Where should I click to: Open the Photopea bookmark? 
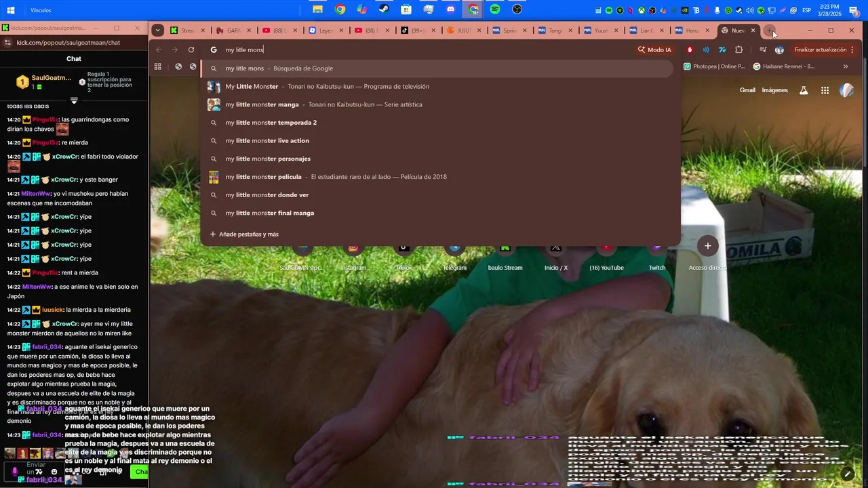point(714,66)
